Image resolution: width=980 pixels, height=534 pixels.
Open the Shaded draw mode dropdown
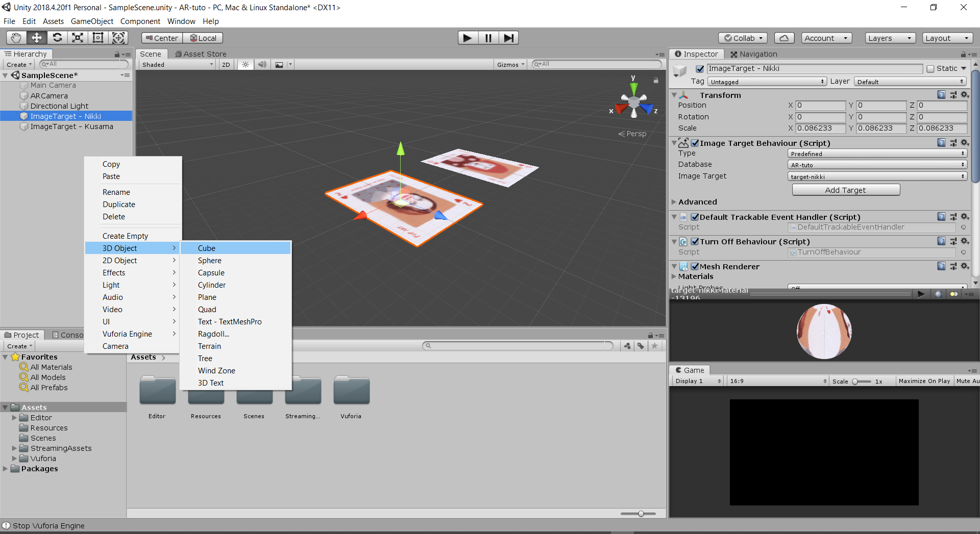(177, 65)
